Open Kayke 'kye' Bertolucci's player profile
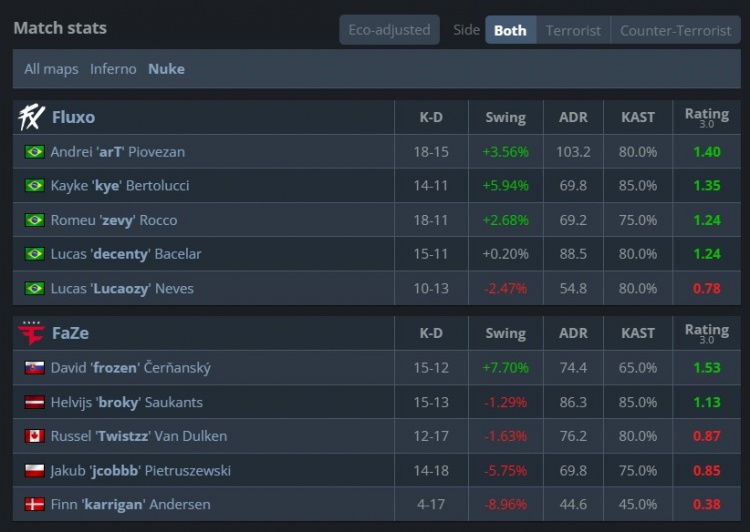Screen dimensions: 750x532 tap(120, 186)
